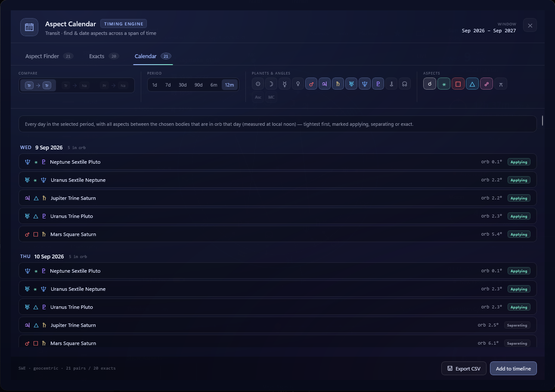Disable the Saturn planet filter
This screenshot has width=555, height=392.
(338, 84)
